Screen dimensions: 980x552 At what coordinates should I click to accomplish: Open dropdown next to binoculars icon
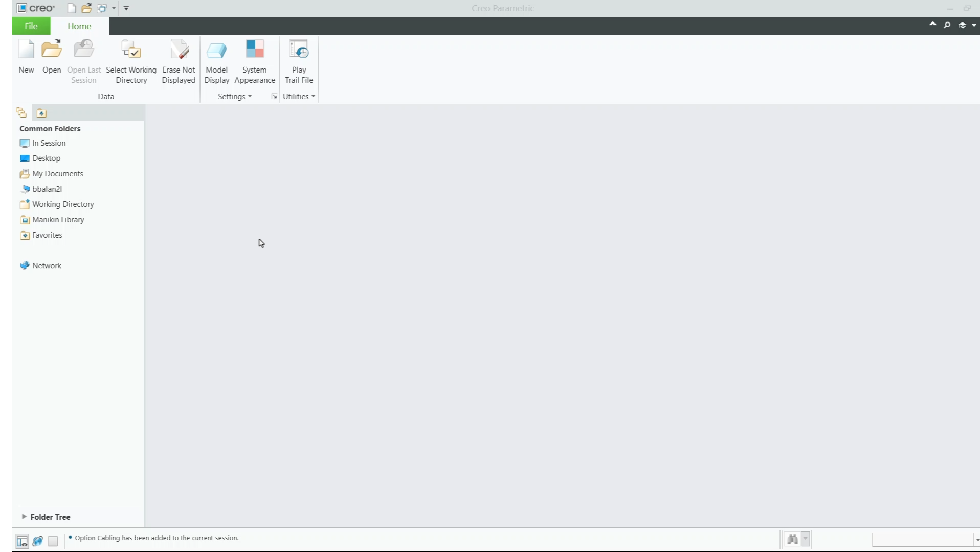click(x=806, y=539)
